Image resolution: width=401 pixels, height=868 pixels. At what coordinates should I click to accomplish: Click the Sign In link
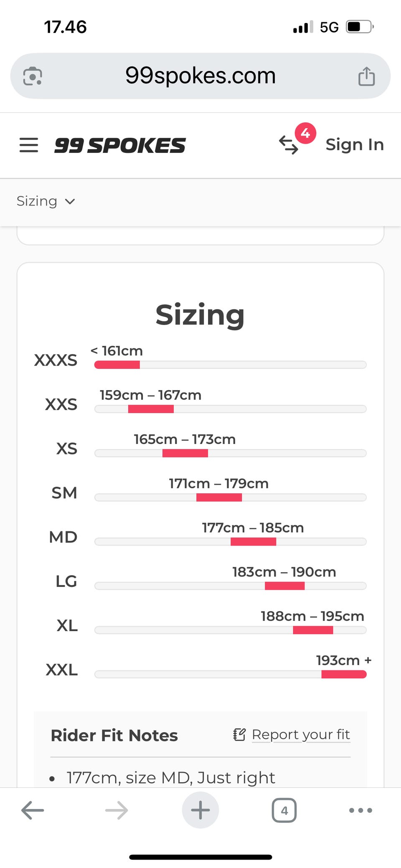355,145
